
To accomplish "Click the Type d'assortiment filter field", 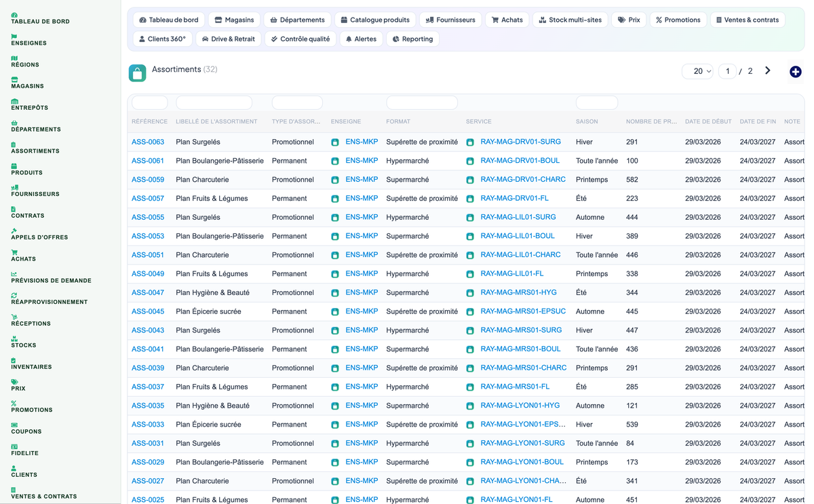I will coord(297,102).
